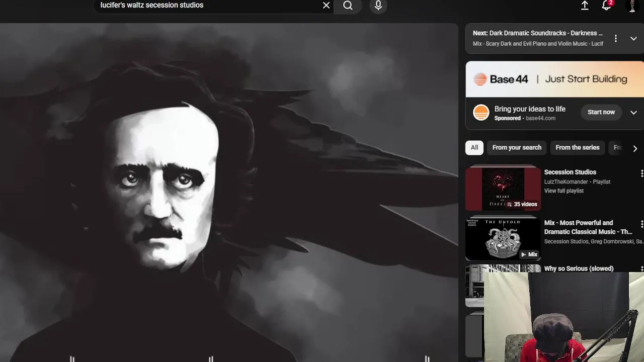Expand the sponsored ad chevron
Screen dimensions: 644x362
click(633, 113)
